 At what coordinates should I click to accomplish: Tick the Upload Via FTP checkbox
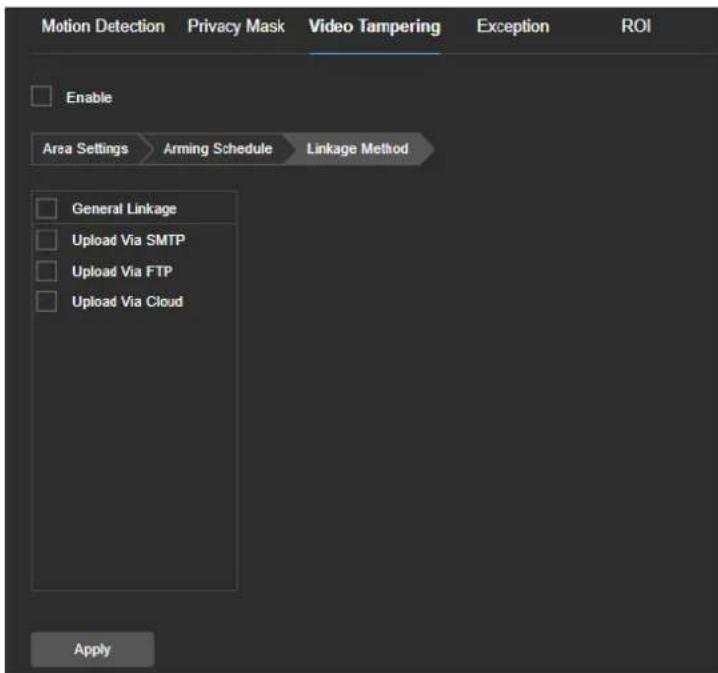pyautogui.click(x=47, y=271)
